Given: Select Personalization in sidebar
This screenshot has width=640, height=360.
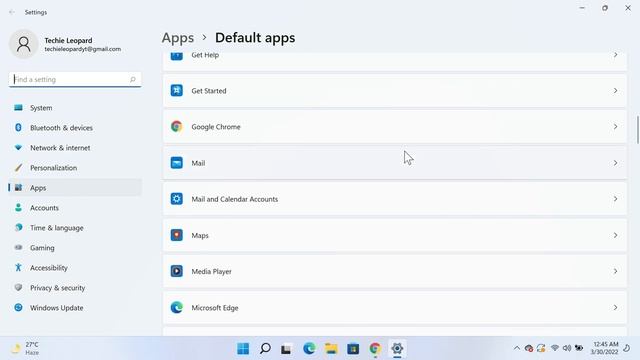Looking at the screenshot, I should coord(75,168).
